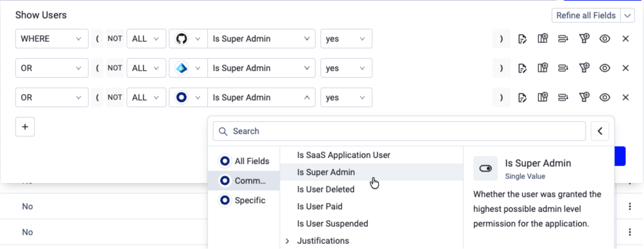Toggle the eye icon in the WHERE row

click(605, 39)
